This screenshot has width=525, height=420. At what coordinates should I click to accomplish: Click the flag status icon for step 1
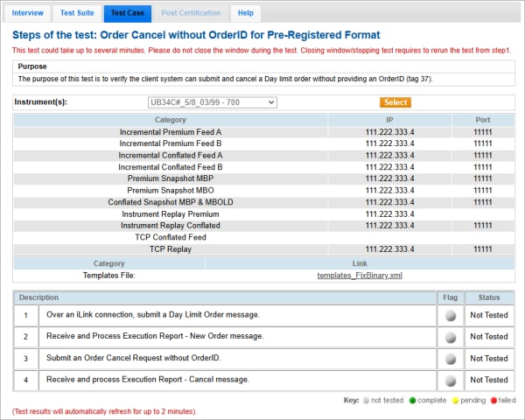(x=450, y=315)
